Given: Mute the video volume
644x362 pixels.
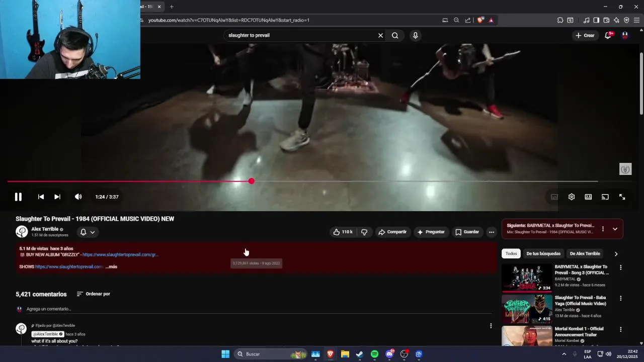Looking at the screenshot, I should [78, 197].
